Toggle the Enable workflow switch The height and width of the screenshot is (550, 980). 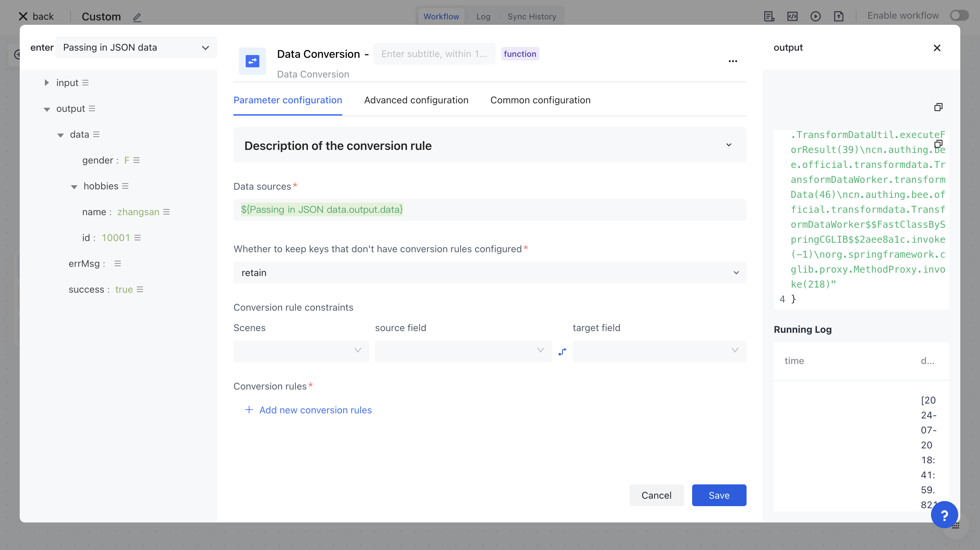[959, 16]
